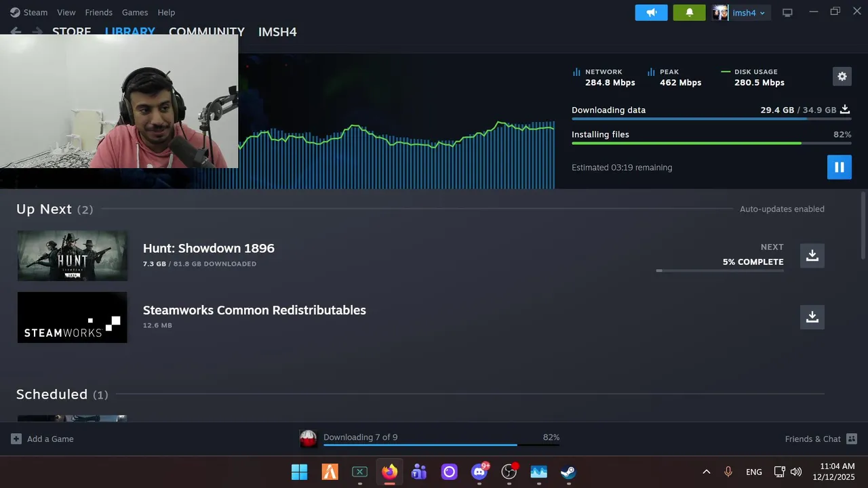Screen dimensions: 868x488
Task: Switch to the IMSH4 profile tab
Action: pyautogui.click(x=277, y=32)
